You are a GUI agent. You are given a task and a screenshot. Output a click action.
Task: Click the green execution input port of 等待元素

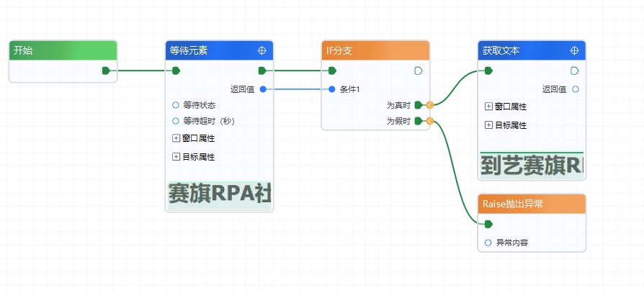click(176, 71)
